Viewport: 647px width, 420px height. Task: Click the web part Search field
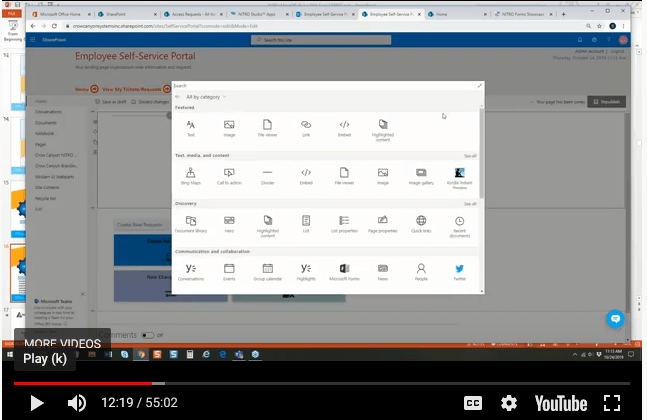coord(320,86)
